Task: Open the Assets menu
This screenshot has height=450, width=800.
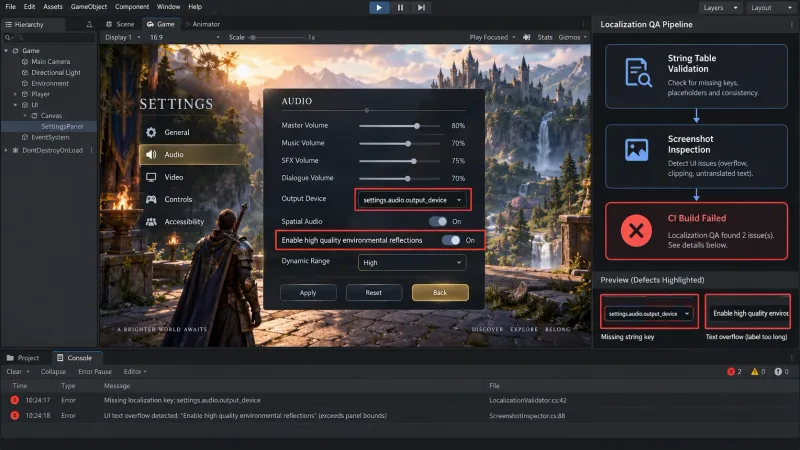Action: click(53, 7)
